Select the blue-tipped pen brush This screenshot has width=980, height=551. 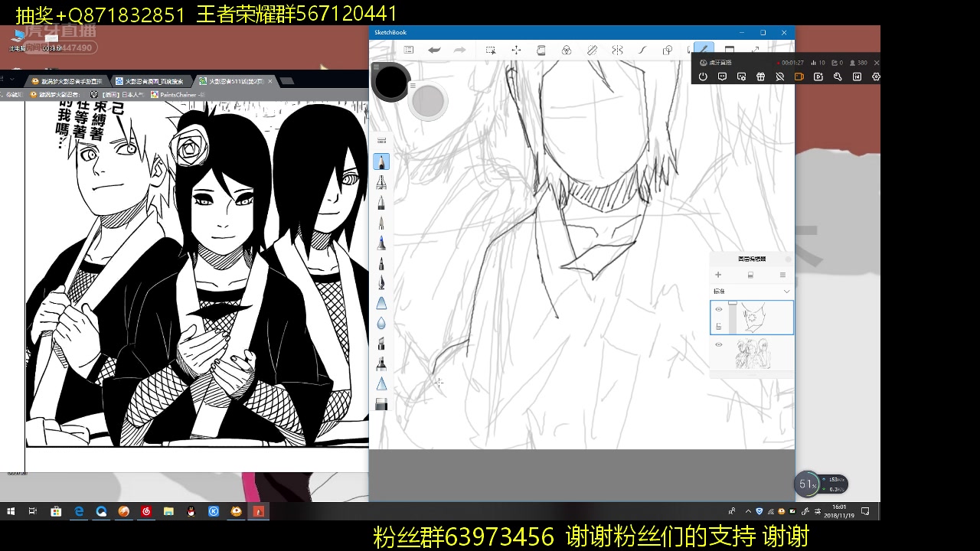pos(381,243)
